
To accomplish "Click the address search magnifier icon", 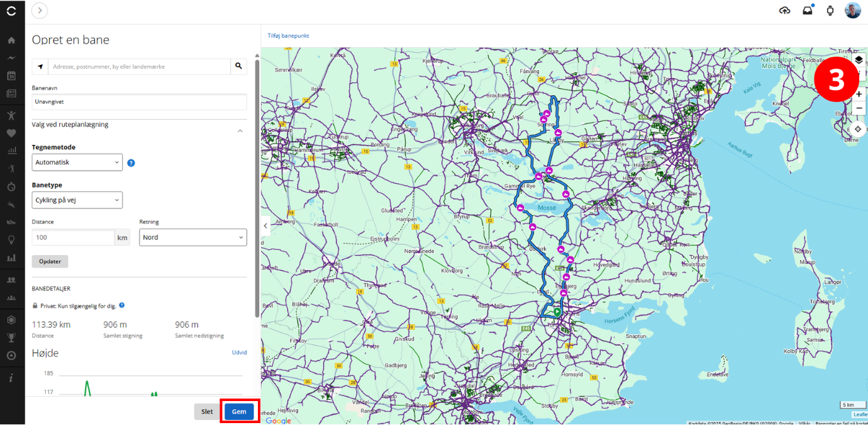I will pyautogui.click(x=238, y=66).
